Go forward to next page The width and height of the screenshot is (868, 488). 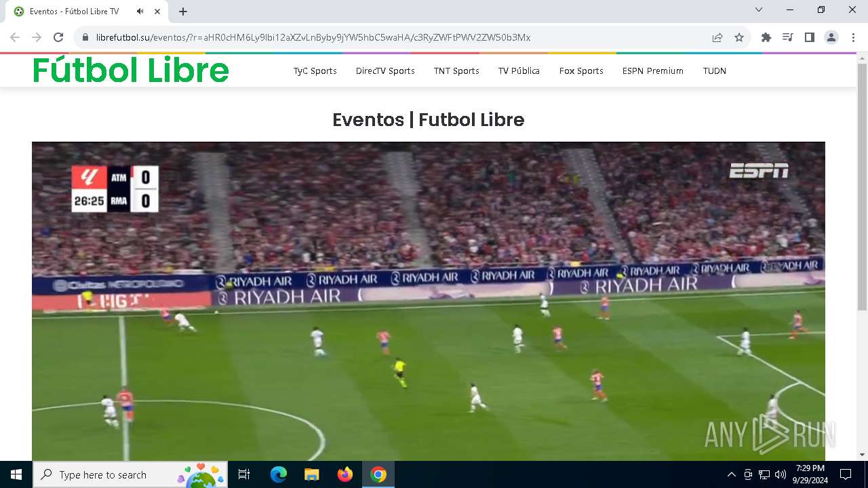point(37,37)
